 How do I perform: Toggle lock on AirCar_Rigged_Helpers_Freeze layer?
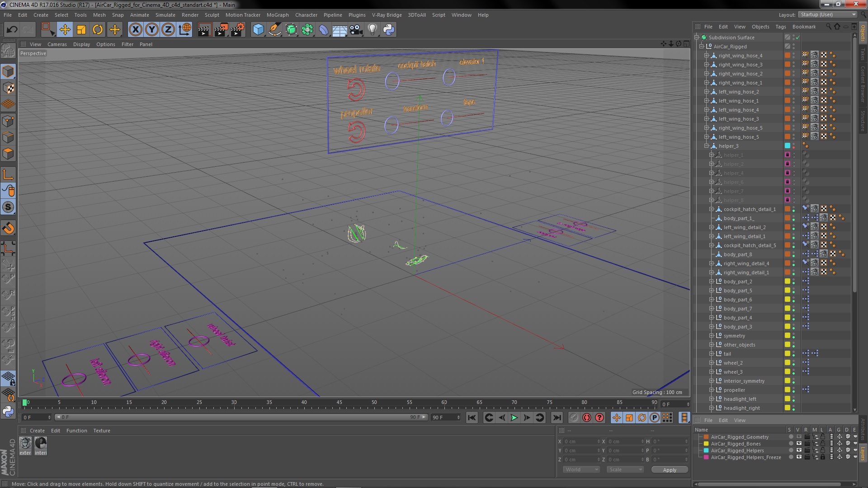pyautogui.click(x=823, y=457)
